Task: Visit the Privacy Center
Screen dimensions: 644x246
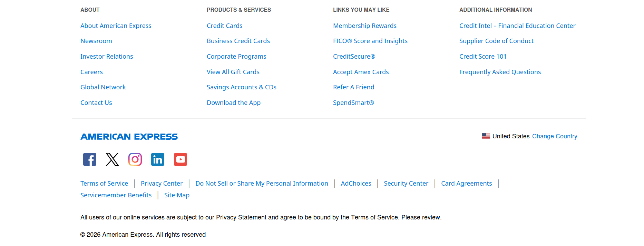Action: click(162, 184)
